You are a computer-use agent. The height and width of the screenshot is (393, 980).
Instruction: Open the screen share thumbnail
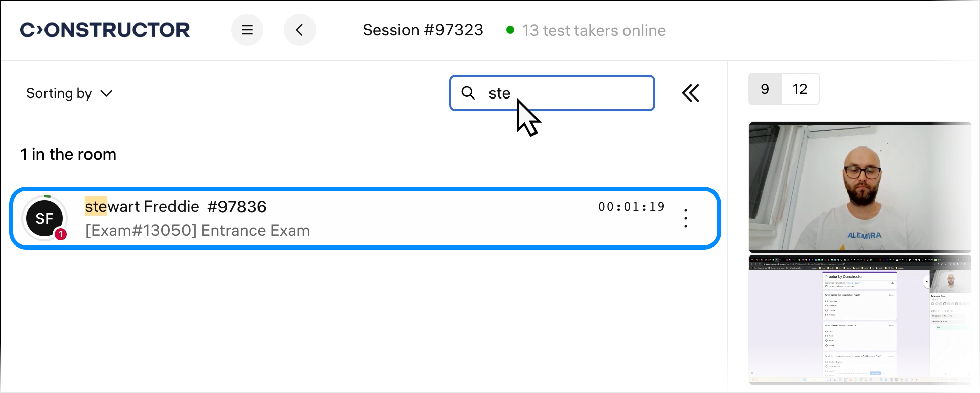[860, 320]
